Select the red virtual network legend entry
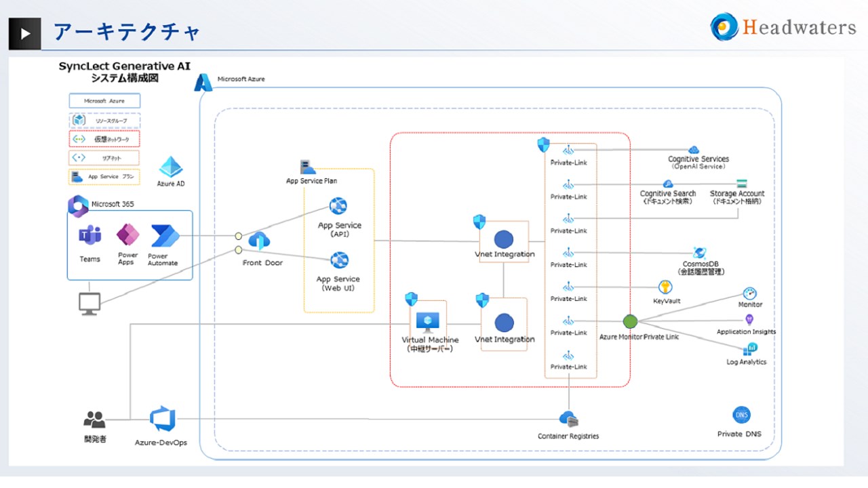 (x=104, y=138)
